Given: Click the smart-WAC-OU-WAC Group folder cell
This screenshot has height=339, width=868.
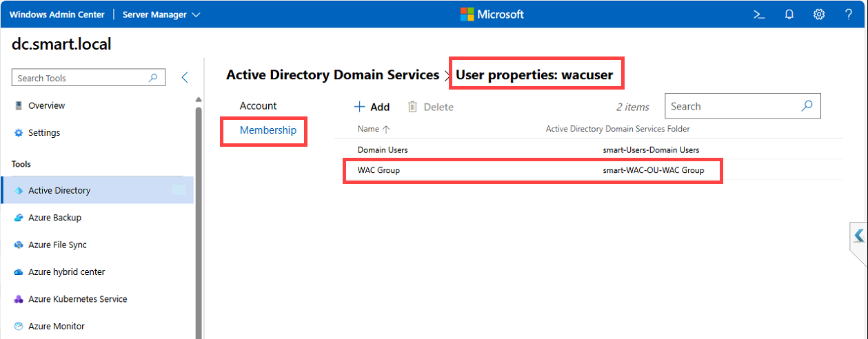Looking at the screenshot, I should click(x=654, y=170).
